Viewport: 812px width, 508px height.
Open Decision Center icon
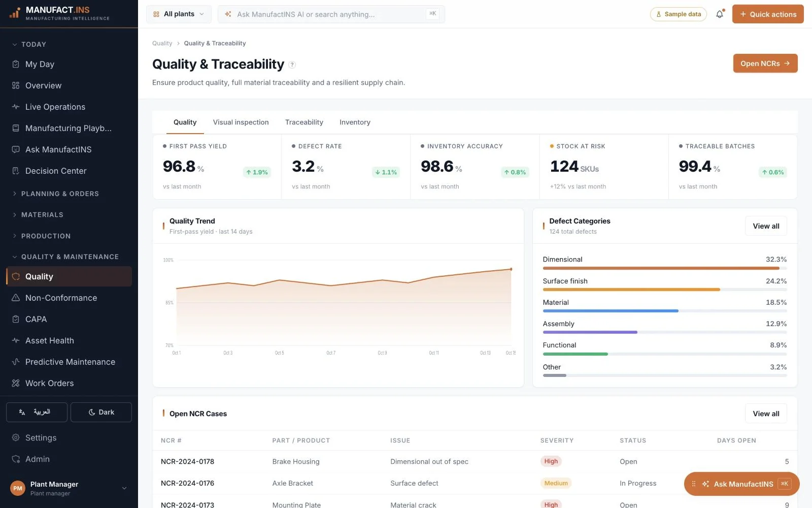coord(16,171)
